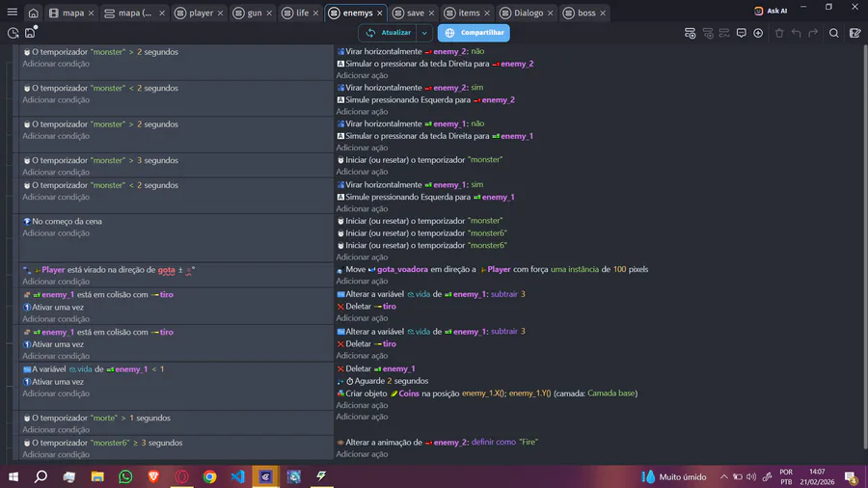Open the Dialogo events tab
Image resolution: width=868 pixels, height=488 pixels.
(528, 13)
